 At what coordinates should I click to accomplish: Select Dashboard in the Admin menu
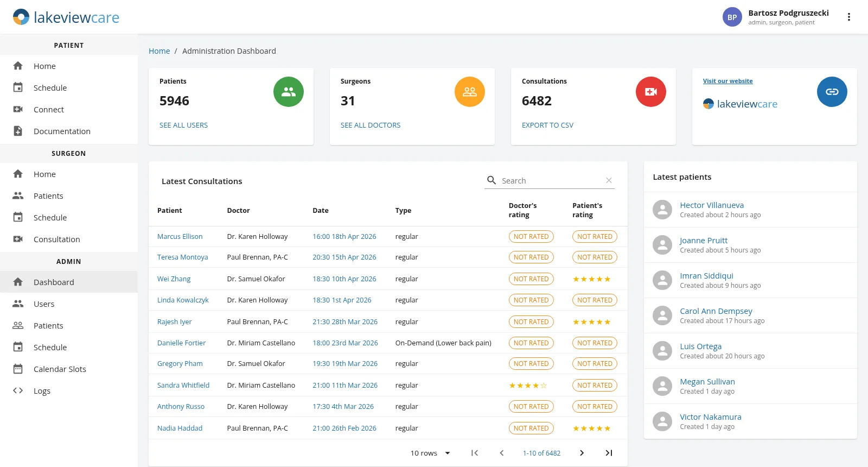tap(69, 282)
